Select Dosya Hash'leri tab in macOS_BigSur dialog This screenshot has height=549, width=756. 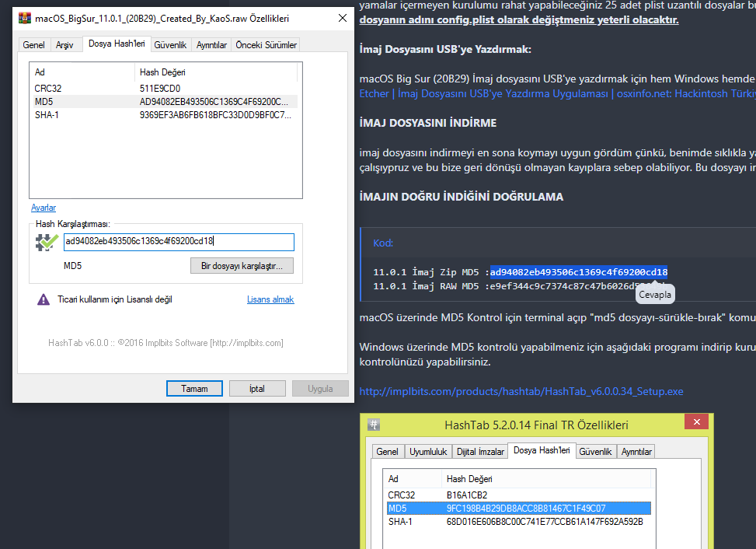click(x=117, y=44)
